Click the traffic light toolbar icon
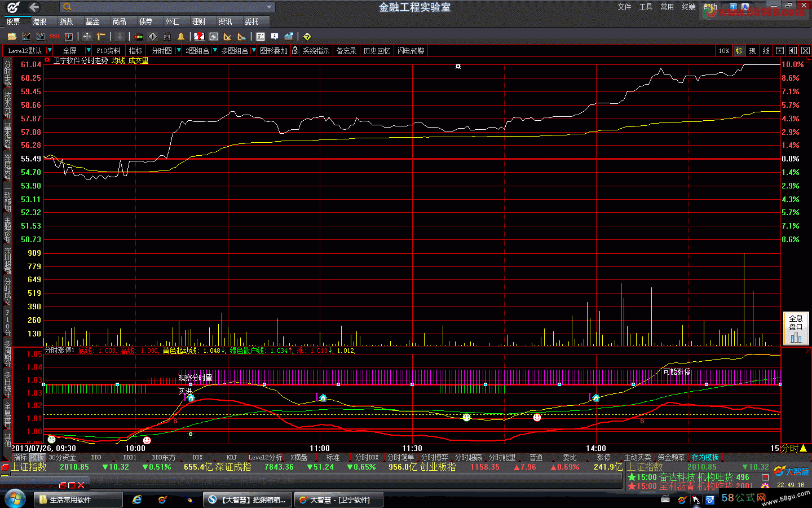 (x=139, y=36)
